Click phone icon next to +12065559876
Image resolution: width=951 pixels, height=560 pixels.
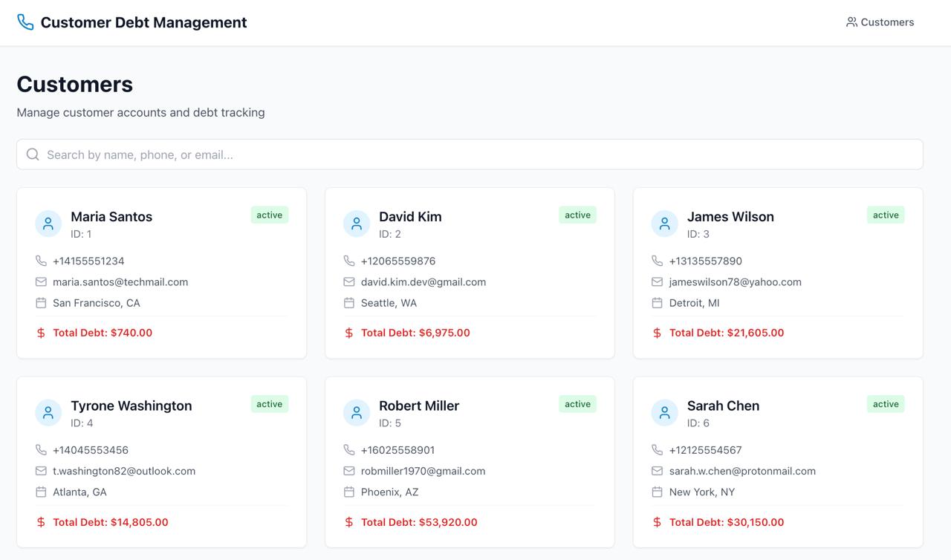[349, 261]
